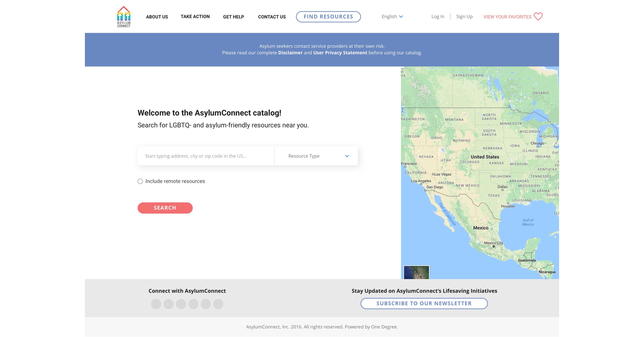The image size is (644, 337).
Task: Select the second social media circle icon
Action: pyautogui.click(x=168, y=304)
